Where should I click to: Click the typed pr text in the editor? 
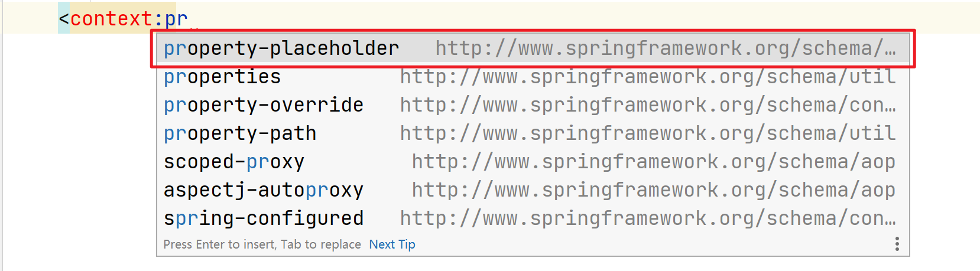click(176, 19)
